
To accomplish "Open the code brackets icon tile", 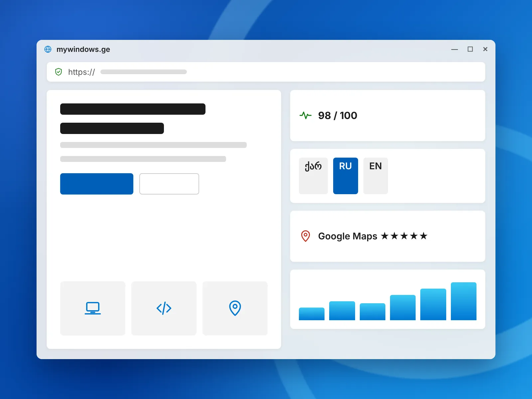I will [x=164, y=308].
